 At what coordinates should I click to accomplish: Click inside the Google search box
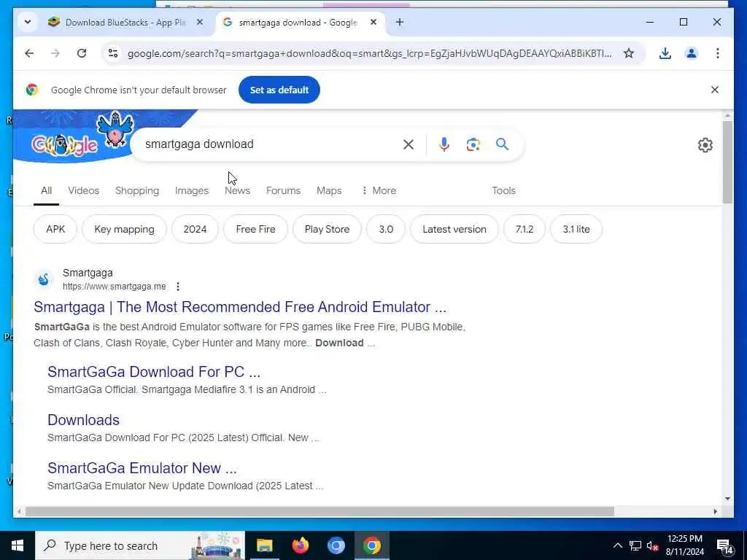click(x=269, y=144)
